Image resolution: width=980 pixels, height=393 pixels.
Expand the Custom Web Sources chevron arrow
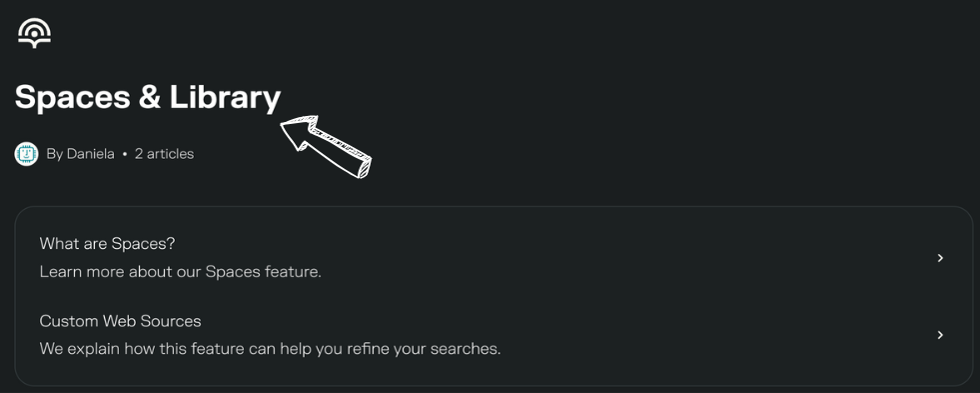940,335
